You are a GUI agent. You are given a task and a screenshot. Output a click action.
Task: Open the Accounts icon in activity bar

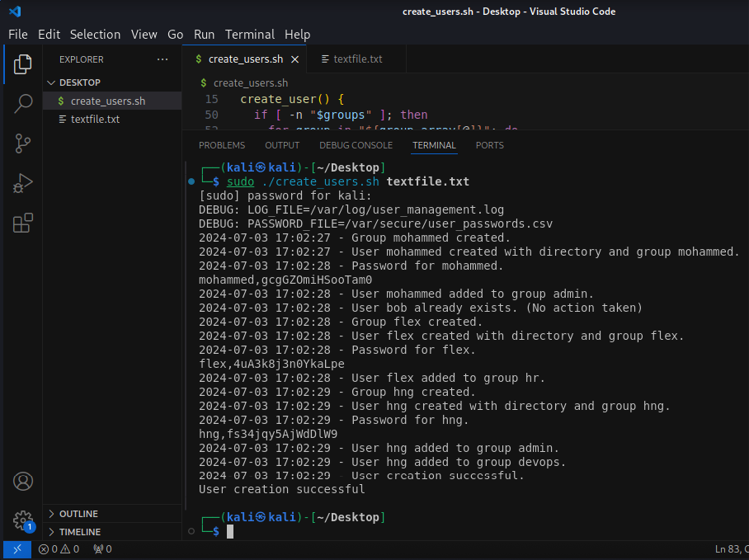[22, 481]
